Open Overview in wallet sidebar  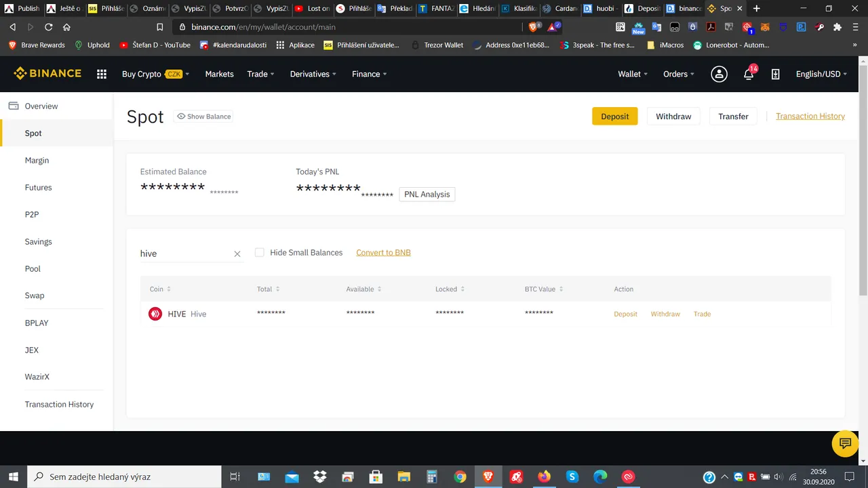point(41,106)
